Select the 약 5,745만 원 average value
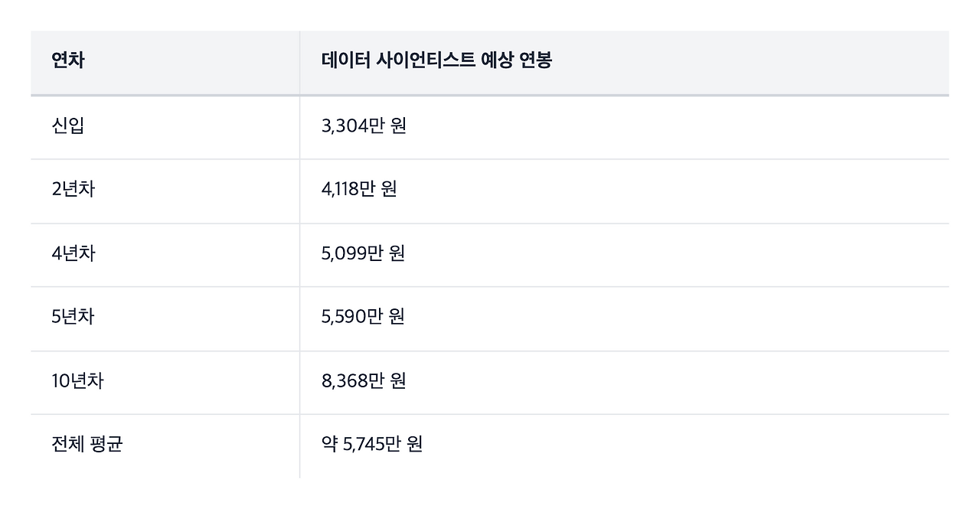 click(x=372, y=444)
